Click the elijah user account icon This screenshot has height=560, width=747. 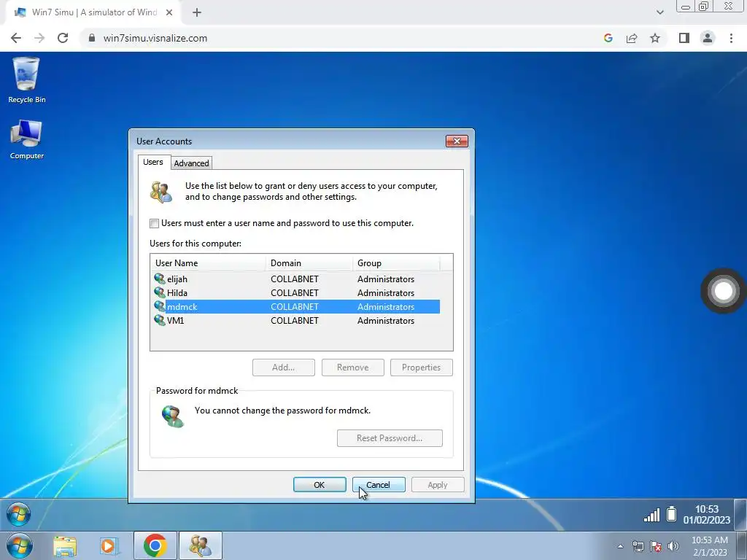click(x=160, y=279)
